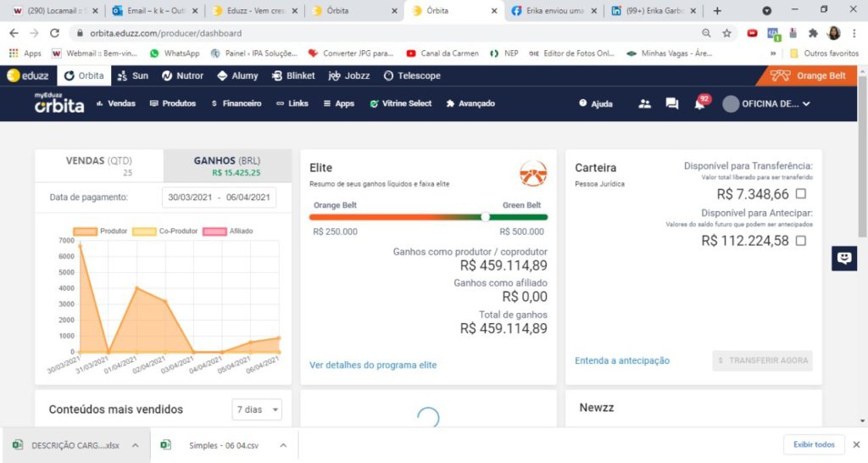This screenshot has height=463, width=868.
Task: Open the Chrome profile avatar
Action: pos(834,33)
